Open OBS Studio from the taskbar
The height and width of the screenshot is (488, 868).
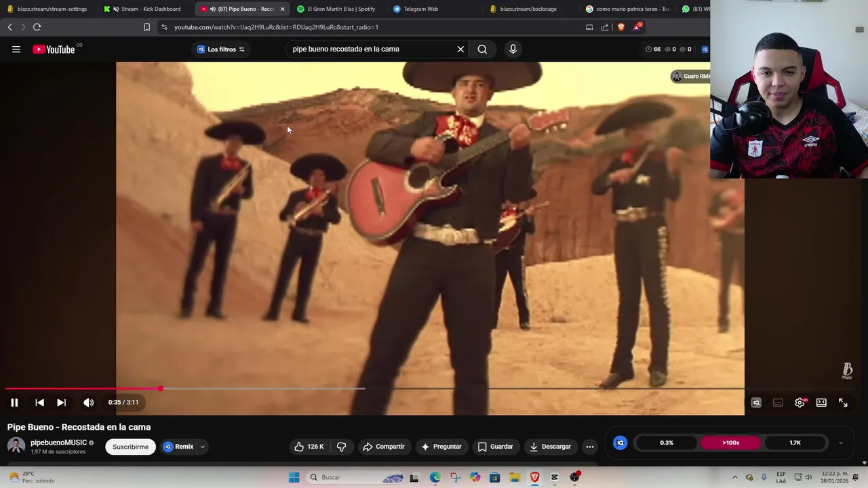coord(574,477)
